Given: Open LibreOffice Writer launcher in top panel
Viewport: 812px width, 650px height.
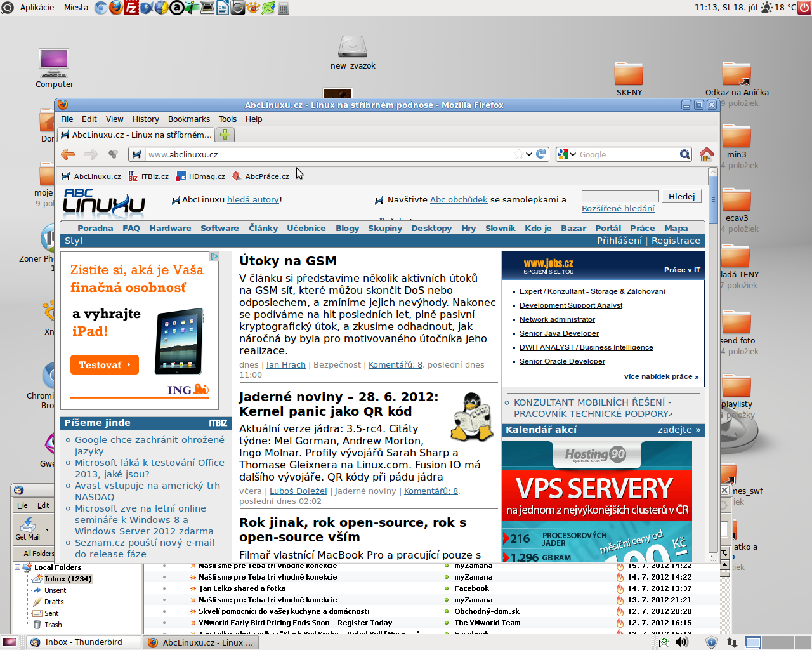Looking at the screenshot, I should click(223, 8).
